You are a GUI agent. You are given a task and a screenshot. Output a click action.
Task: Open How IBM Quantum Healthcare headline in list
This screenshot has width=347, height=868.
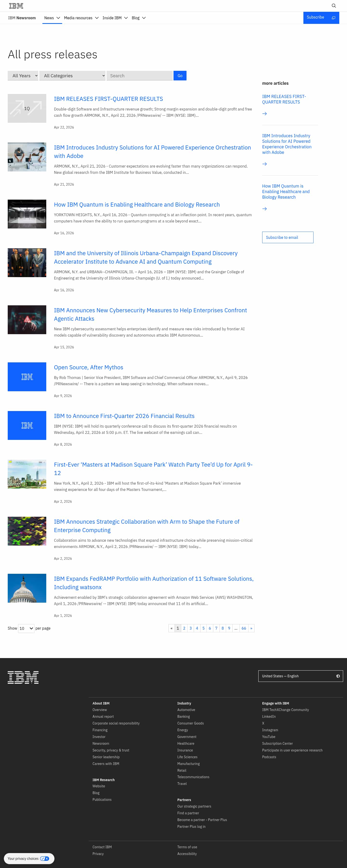[137, 204]
